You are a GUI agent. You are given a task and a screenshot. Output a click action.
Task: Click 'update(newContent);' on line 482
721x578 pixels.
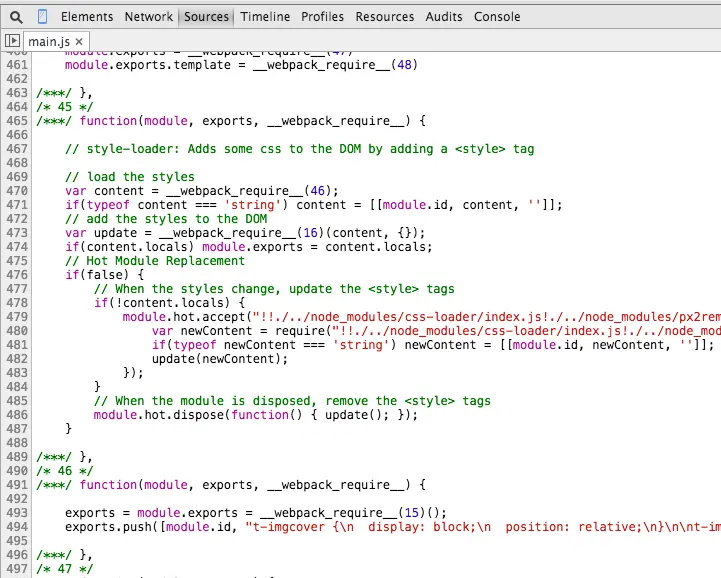tap(220, 359)
